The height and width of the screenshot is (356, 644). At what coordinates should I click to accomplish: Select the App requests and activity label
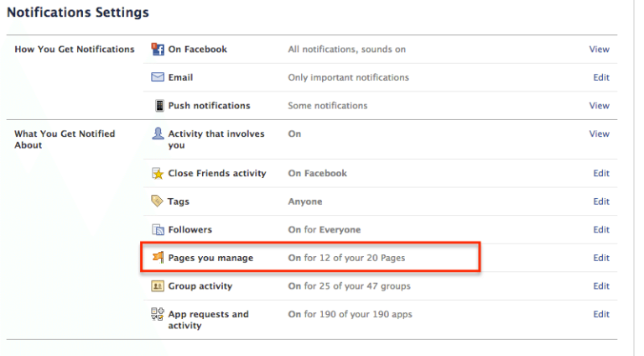click(x=208, y=320)
